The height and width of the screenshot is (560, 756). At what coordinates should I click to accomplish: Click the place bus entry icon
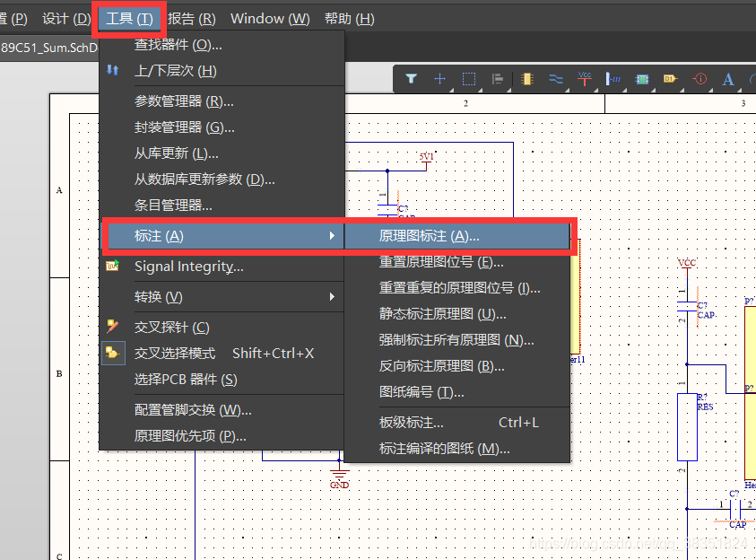[614, 79]
